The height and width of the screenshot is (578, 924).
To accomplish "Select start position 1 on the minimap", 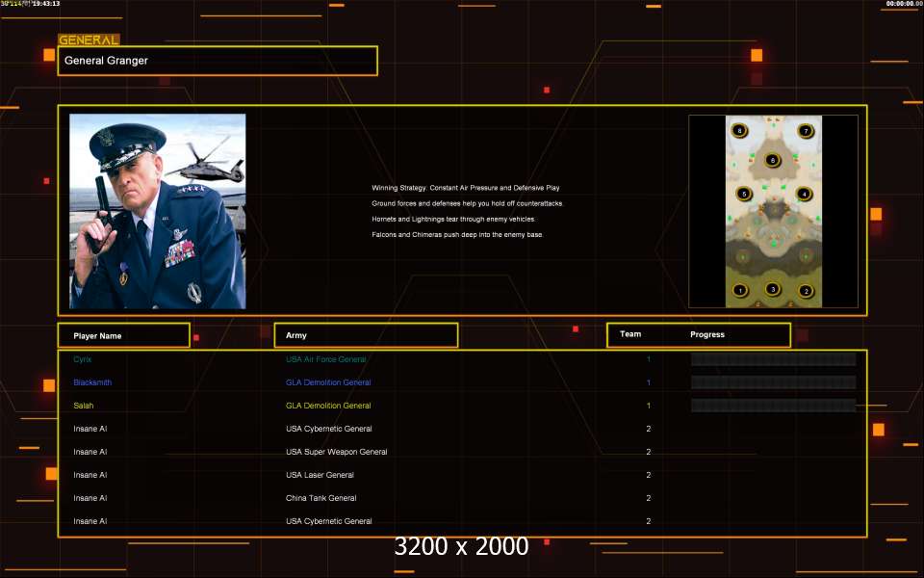I will click(739, 290).
